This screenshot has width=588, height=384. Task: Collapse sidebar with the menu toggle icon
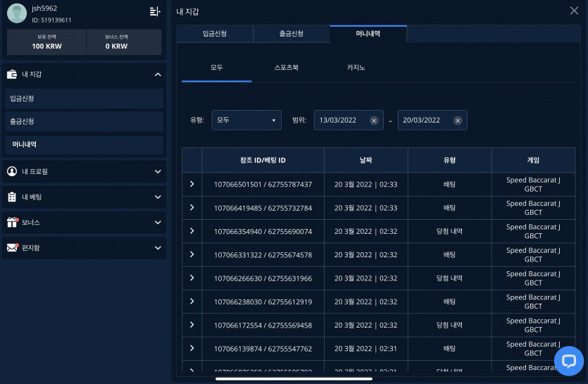[x=155, y=12]
